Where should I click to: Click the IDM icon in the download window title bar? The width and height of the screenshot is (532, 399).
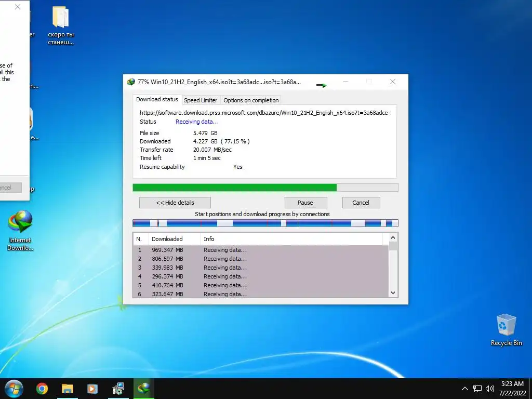[131, 82]
